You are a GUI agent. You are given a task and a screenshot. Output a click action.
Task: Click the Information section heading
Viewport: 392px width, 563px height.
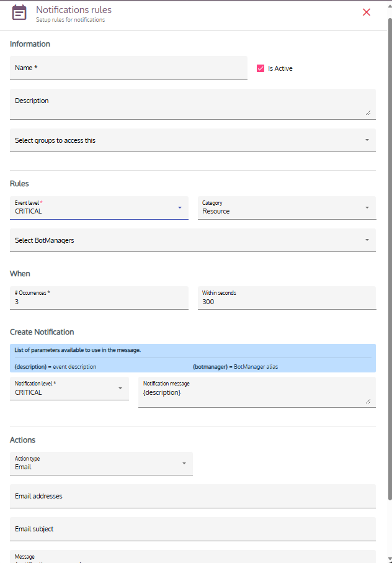(30, 44)
